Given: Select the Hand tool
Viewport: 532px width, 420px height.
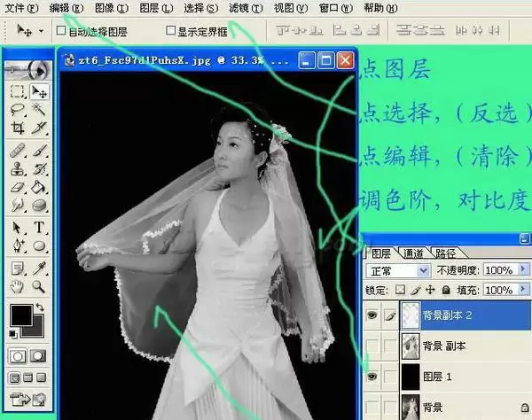Looking at the screenshot, I should [17, 287].
